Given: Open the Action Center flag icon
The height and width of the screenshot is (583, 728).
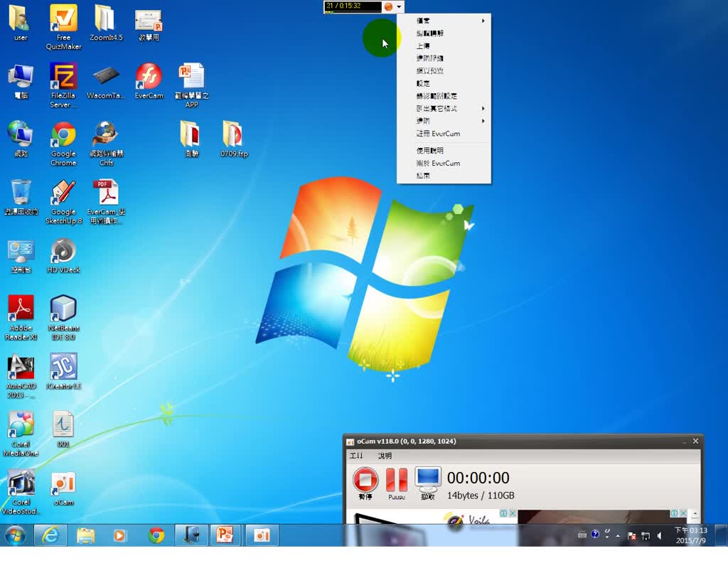Looking at the screenshot, I should [x=631, y=535].
